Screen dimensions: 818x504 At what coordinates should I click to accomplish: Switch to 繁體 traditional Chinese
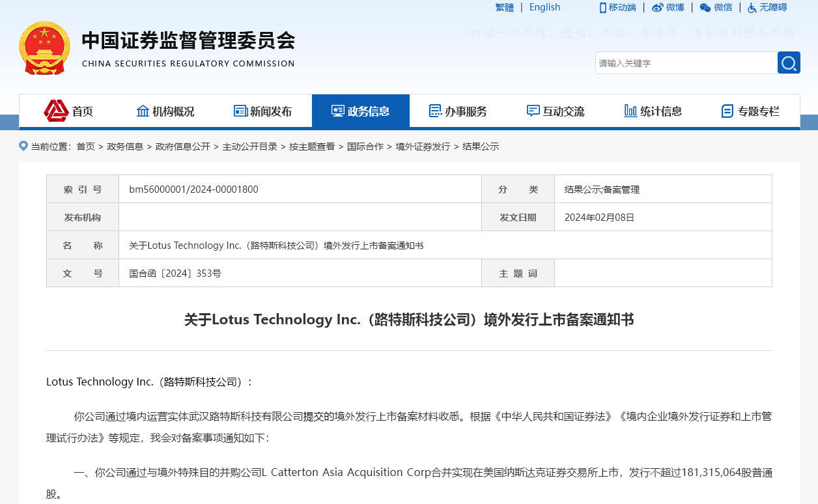pyautogui.click(x=504, y=7)
